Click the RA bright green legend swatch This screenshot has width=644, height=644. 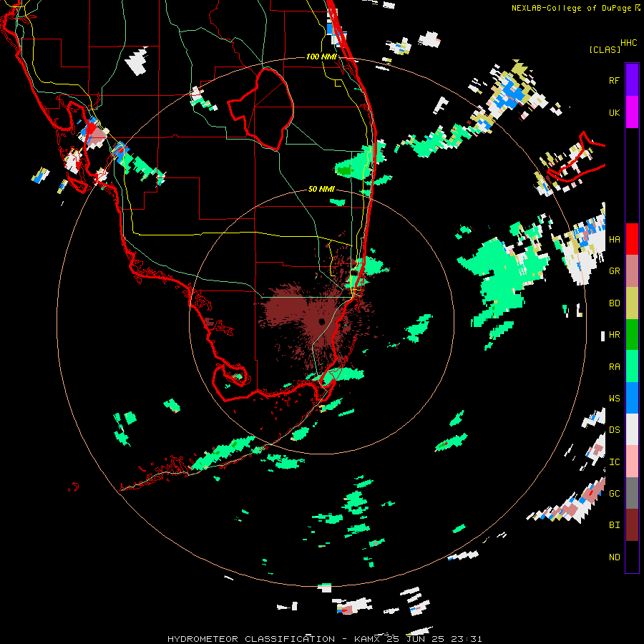pos(632,366)
